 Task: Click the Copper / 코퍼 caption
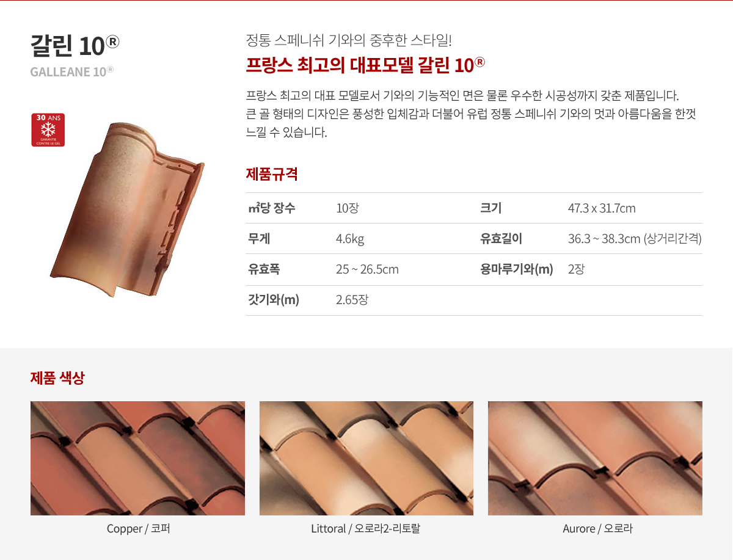click(138, 529)
